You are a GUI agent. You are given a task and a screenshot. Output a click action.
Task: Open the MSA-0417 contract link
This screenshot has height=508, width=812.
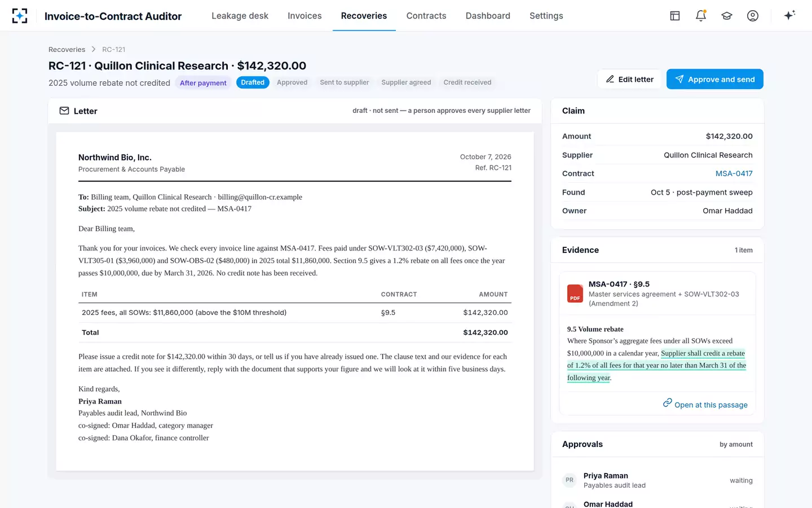pyautogui.click(x=734, y=173)
